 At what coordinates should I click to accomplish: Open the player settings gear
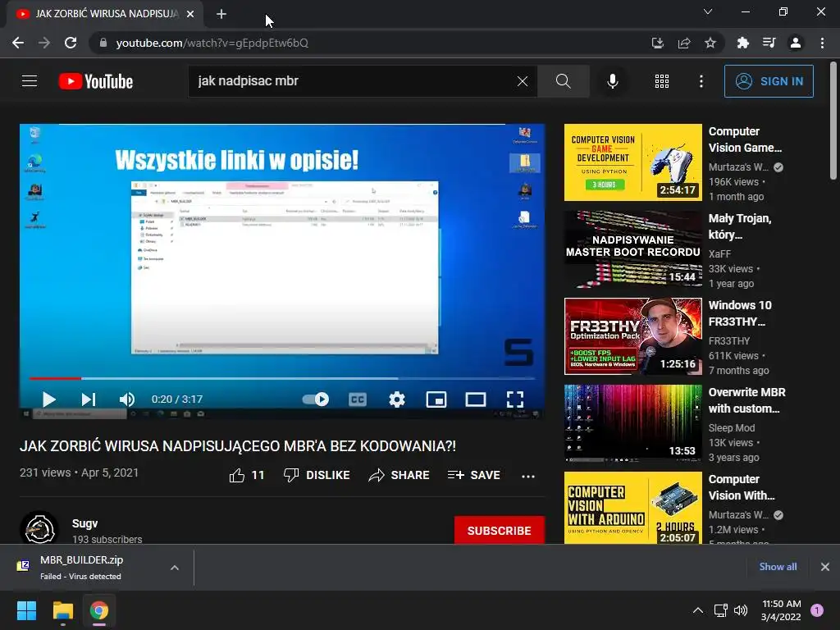pos(397,399)
